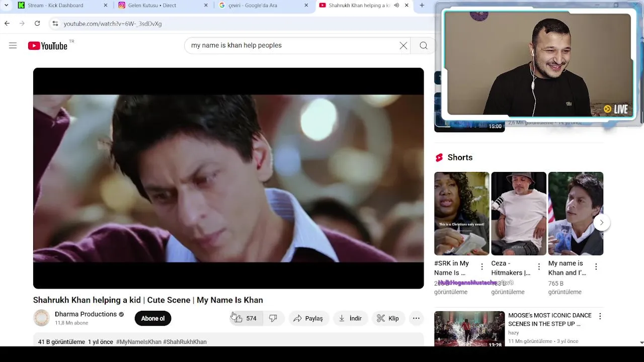644x362 pixels.
Task: Dislike the video with the thumbs-down icon
Action: click(273, 318)
